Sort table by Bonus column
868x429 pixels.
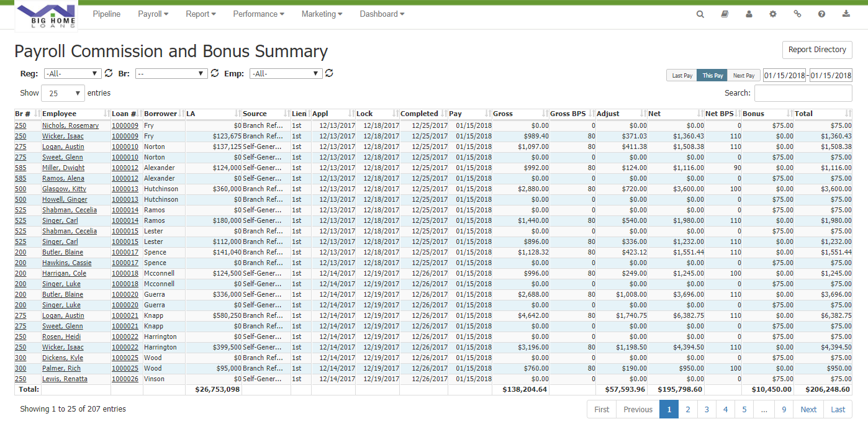pyautogui.click(x=768, y=114)
